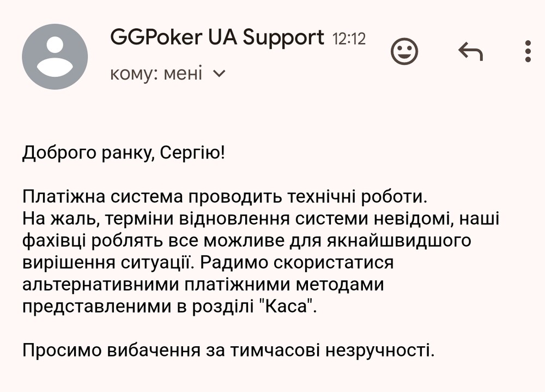Tap the apology line Просимо вибачення
Viewport: 545px width, 392px height.
(228, 350)
